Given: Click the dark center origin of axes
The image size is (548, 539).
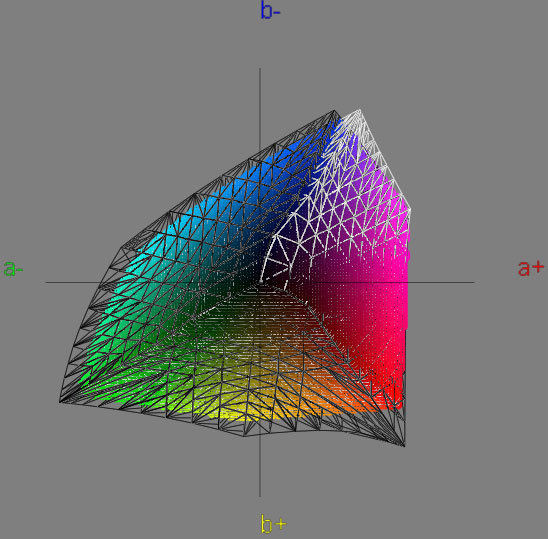Looking at the screenshot, I should (260, 282).
